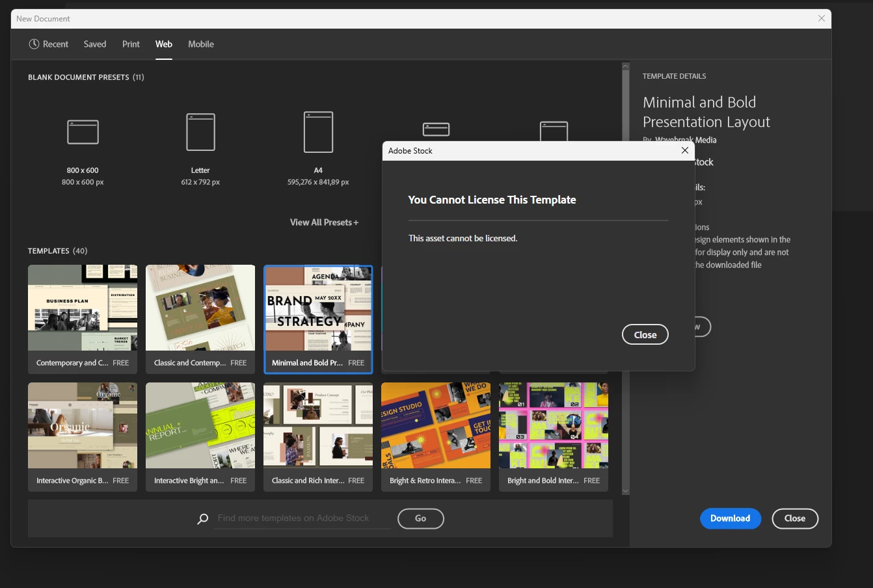Click the Go button
The image size is (873, 588).
pyautogui.click(x=420, y=518)
